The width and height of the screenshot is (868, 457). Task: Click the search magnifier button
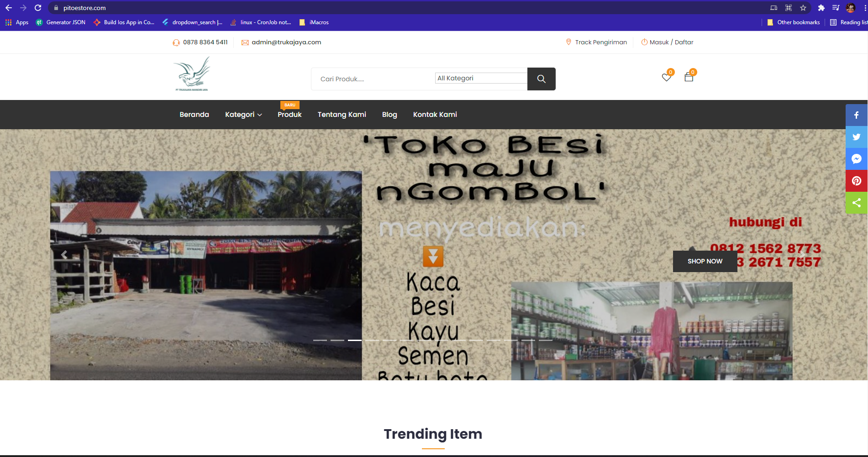(541, 79)
